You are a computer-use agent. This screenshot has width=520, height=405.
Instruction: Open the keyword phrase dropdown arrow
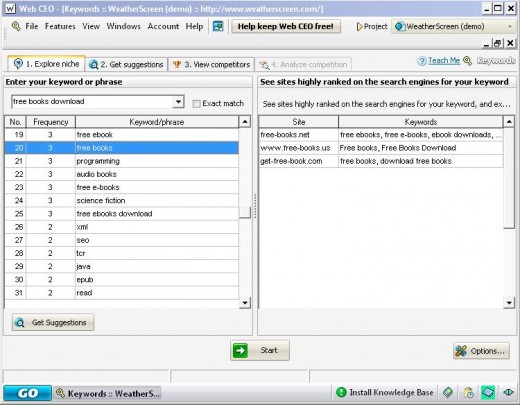178,102
